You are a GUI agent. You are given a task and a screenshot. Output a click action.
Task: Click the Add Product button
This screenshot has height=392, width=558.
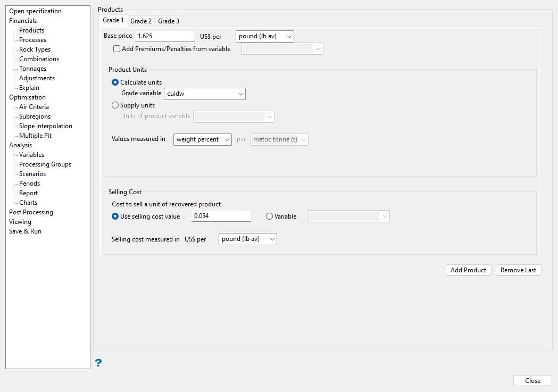pos(468,270)
